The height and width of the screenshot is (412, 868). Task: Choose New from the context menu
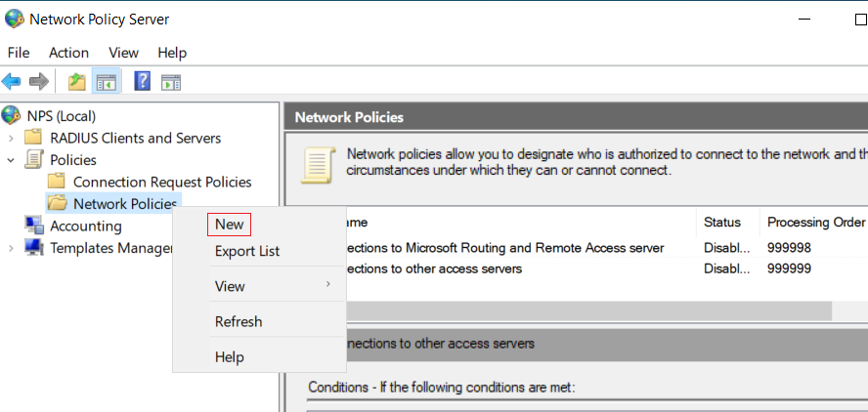[x=229, y=224]
